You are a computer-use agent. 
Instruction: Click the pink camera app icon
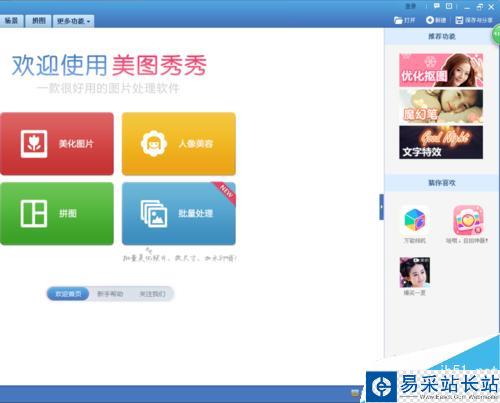[x=468, y=220]
